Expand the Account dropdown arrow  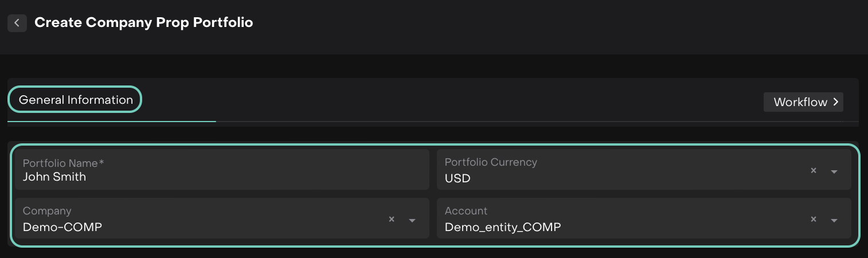tap(834, 220)
